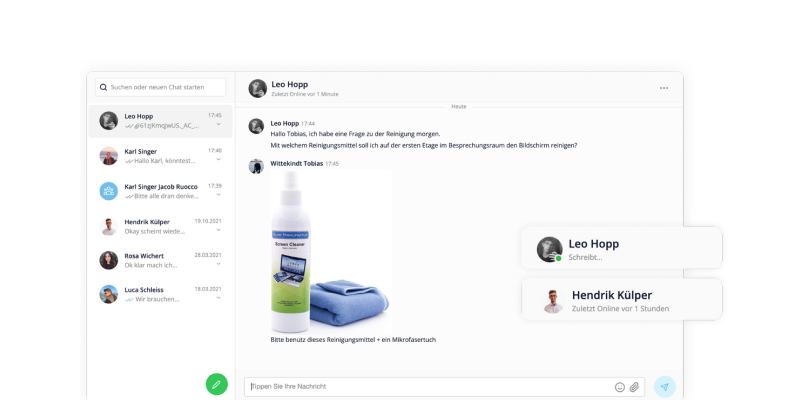Open Karl Singer chat in the list
Image resolution: width=808 pixels, height=400 pixels.
(x=160, y=156)
